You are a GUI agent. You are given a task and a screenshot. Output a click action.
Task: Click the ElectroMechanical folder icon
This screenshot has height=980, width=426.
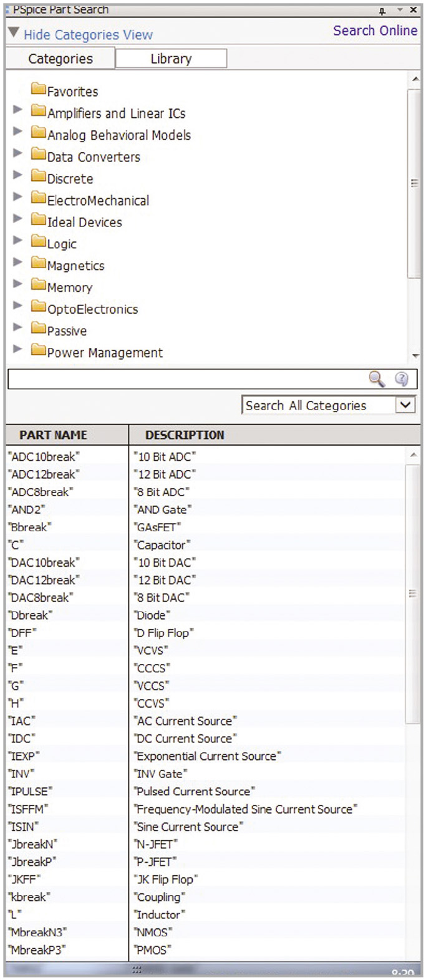39,198
